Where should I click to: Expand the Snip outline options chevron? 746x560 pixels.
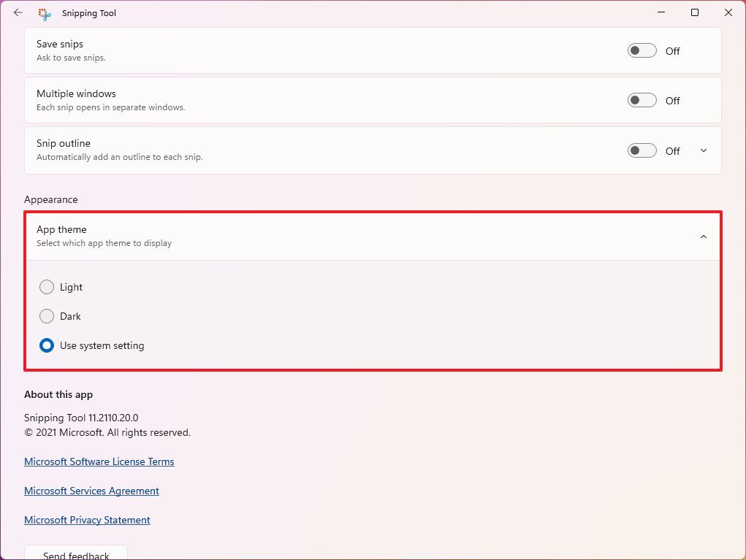[703, 150]
